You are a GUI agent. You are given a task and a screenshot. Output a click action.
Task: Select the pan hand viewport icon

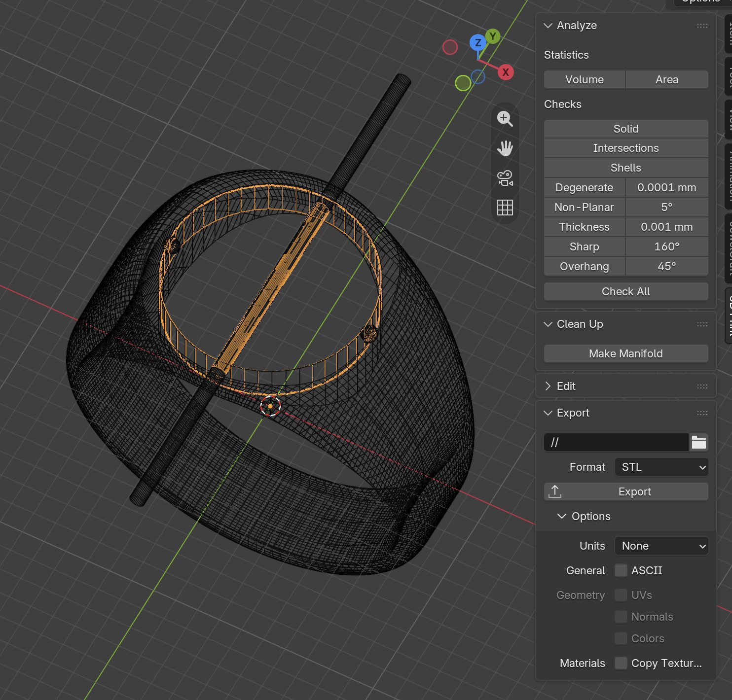pos(505,148)
